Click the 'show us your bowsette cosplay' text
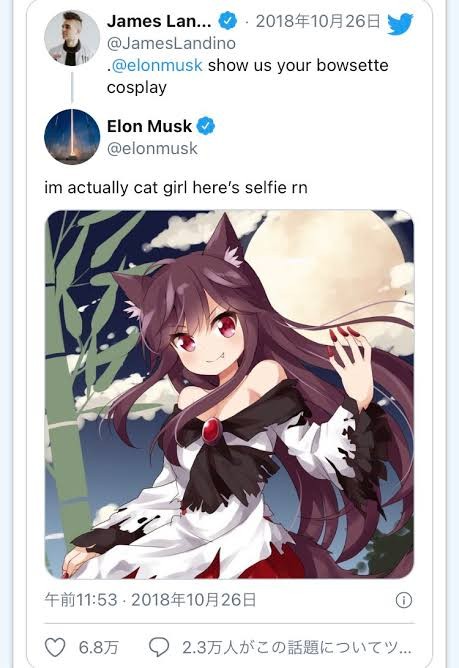This screenshot has width=459, height=668. pyautogui.click(x=248, y=76)
